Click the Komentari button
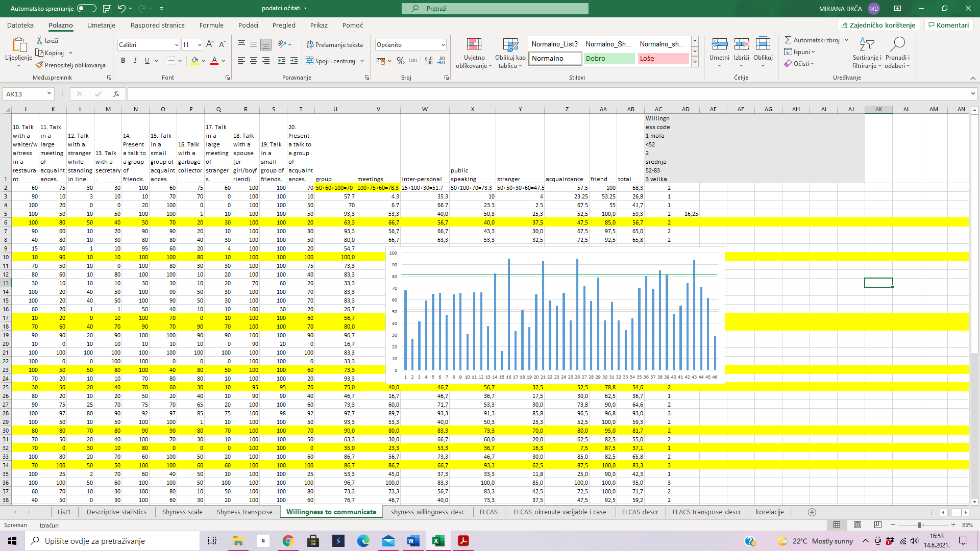This screenshot has height=551, width=980. (x=948, y=25)
